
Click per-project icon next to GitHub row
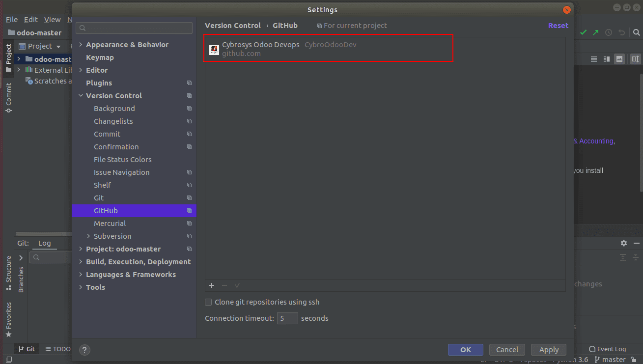[189, 211]
